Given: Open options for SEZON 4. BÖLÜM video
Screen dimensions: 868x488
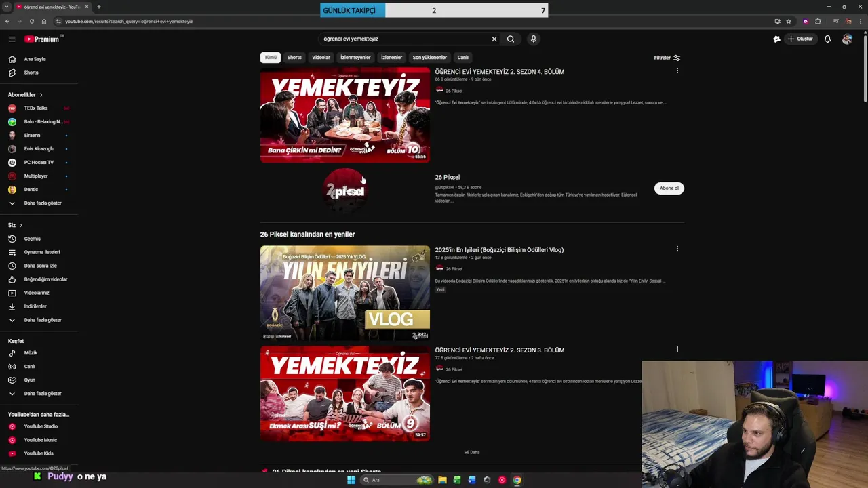Looking at the screenshot, I should [677, 70].
